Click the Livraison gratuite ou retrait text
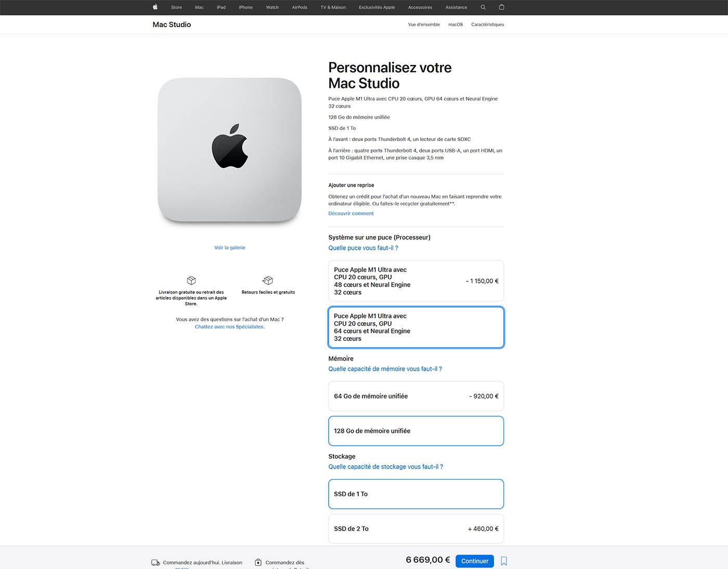This screenshot has height=569, width=728. coord(191,298)
